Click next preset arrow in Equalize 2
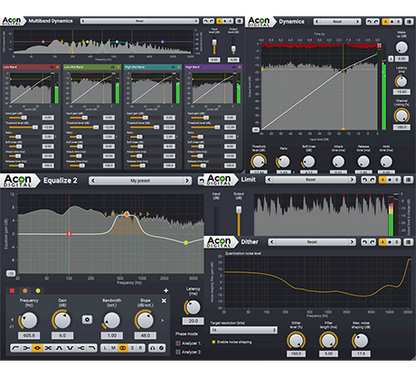The height and width of the screenshot is (376, 416). 187,180
